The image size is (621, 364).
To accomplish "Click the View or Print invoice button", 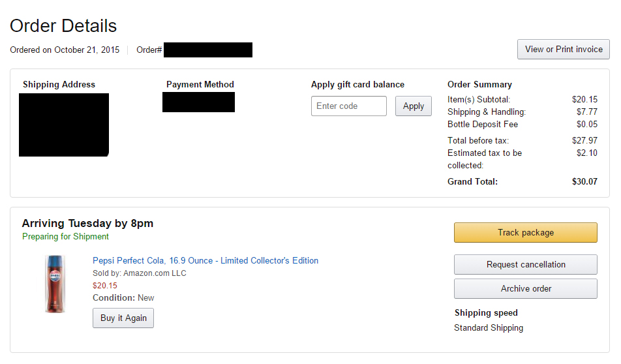I will pos(563,50).
